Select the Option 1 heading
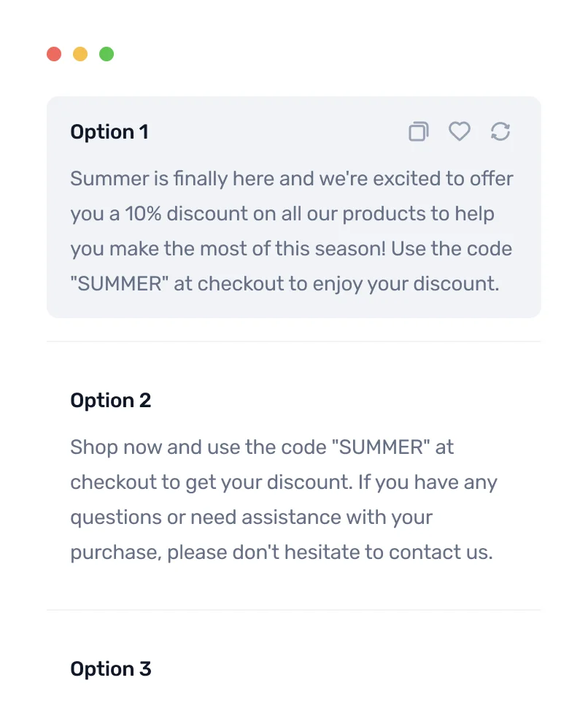Viewport: 588px width, 702px height. pyautogui.click(x=109, y=132)
